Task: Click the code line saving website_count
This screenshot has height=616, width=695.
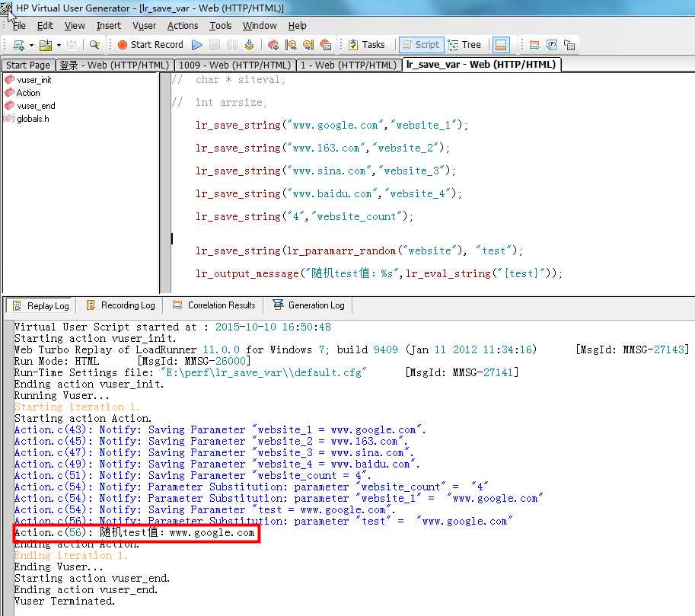Action: point(304,217)
